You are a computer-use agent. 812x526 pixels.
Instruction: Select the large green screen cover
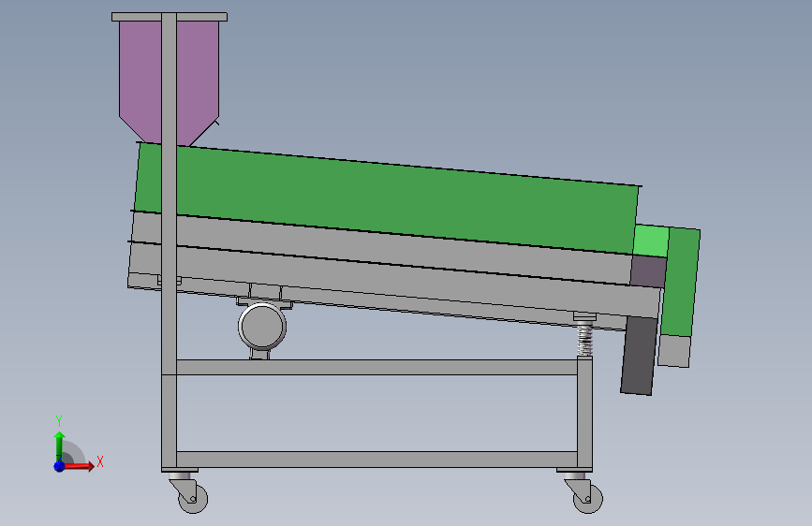pyautogui.click(x=386, y=197)
